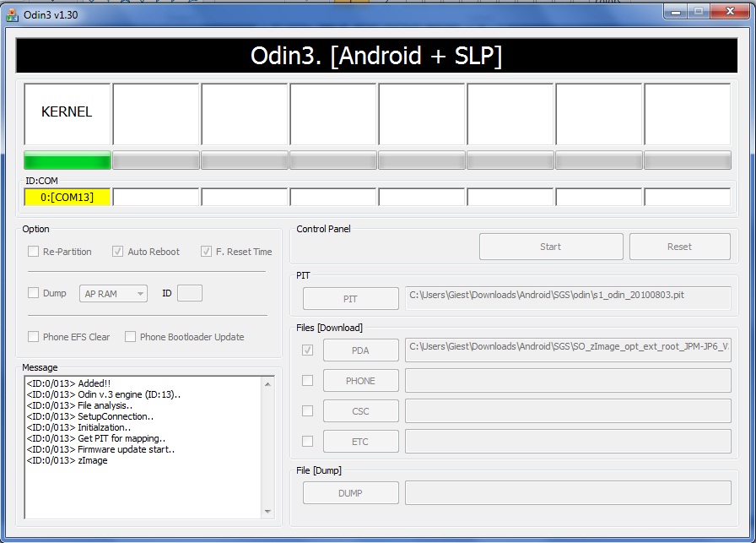The image size is (756, 543).
Task: Click the CSC file path field
Action: tap(568, 410)
